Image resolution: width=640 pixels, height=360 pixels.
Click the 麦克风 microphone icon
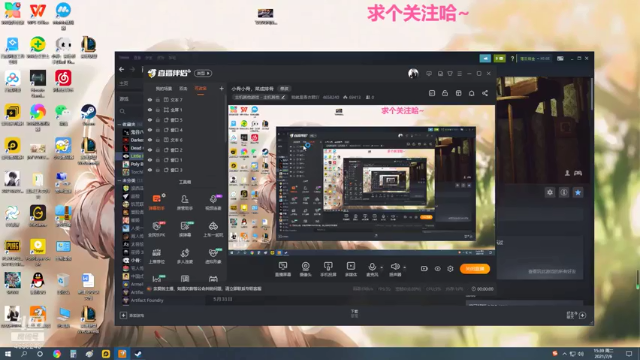click(372, 267)
